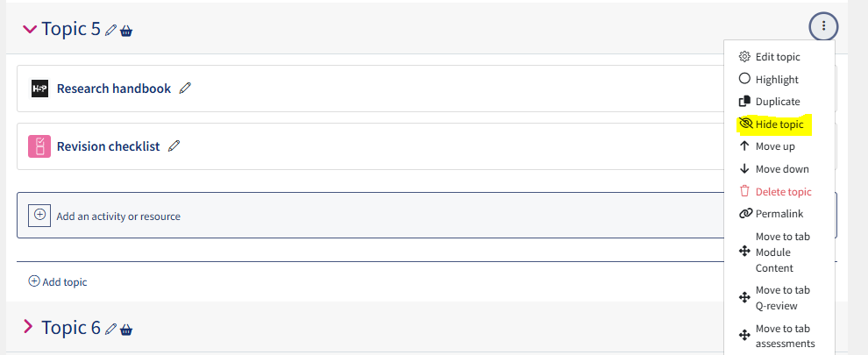
Task: Click the pencil icon beside Topic 6
Action: point(110,329)
